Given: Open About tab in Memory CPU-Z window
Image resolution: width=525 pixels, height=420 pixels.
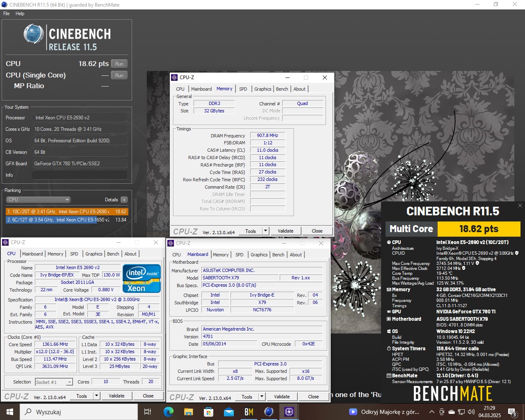Looking at the screenshot, I should tap(299, 89).
